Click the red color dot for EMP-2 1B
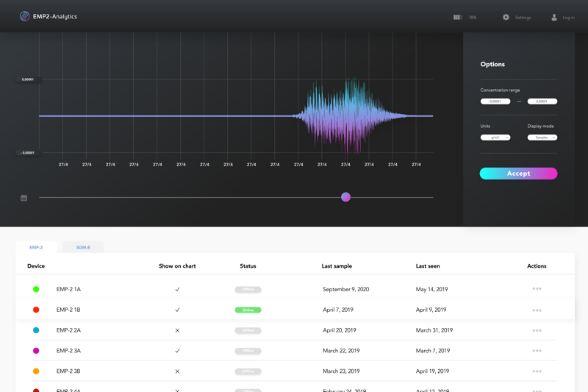Viewport: 588px width, 392px height. click(36, 310)
